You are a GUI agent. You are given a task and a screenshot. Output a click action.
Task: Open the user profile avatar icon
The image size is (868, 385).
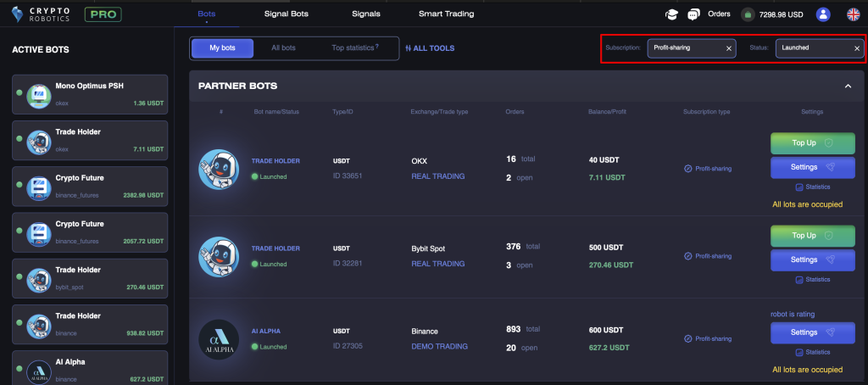pyautogui.click(x=823, y=14)
